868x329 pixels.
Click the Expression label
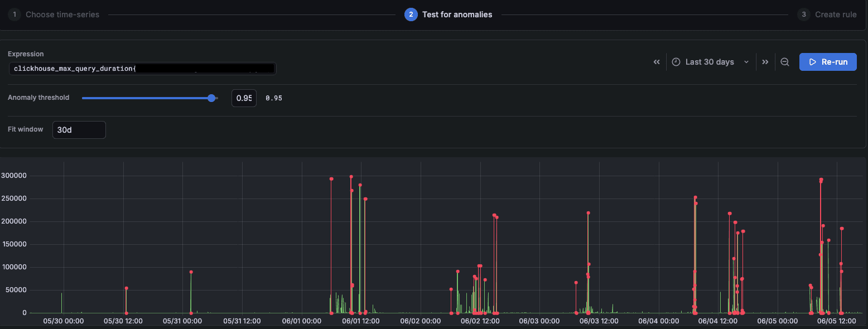tap(26, 54)
